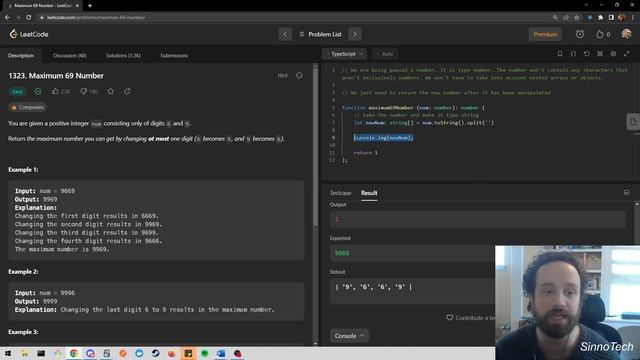This screenshot has width=640, height=360.
Task: Open a new browser tab
Action: point(90,6)
